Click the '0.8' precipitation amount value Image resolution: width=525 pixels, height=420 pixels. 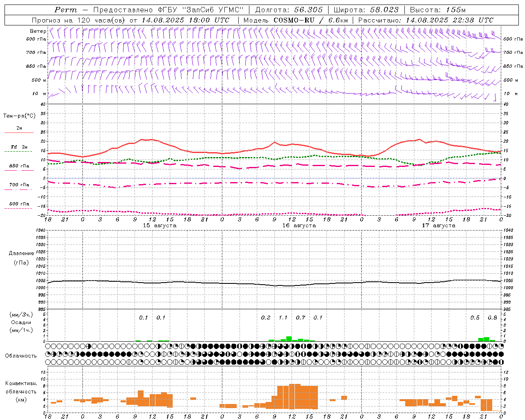click(492, 317)
